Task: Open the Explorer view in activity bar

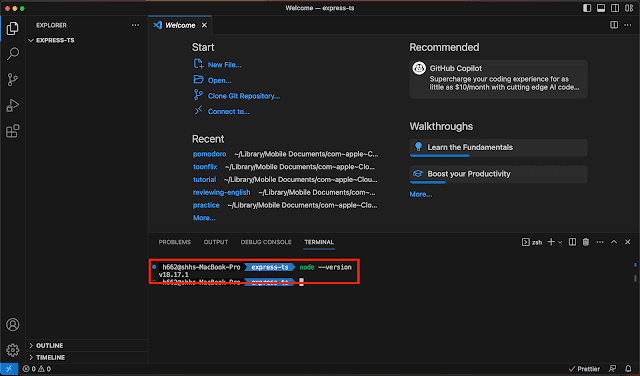Action: 13,28
